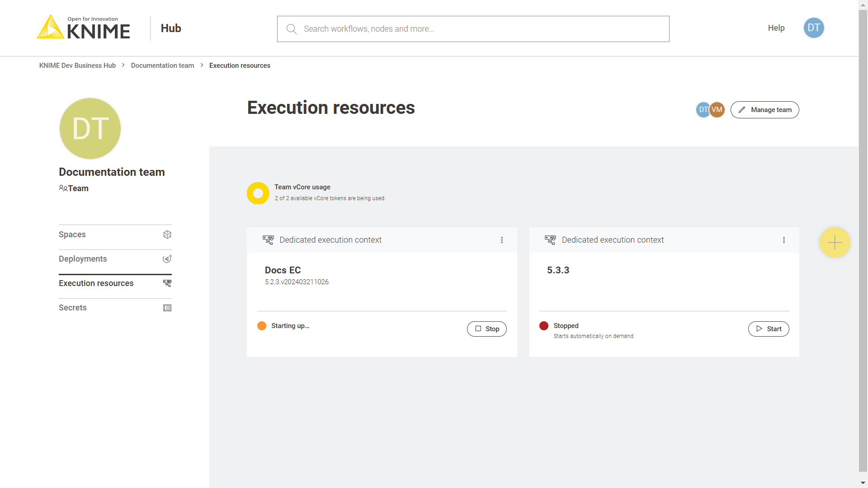
Task: Click the Stop button on Docs EC
Action: coord(486,328)
